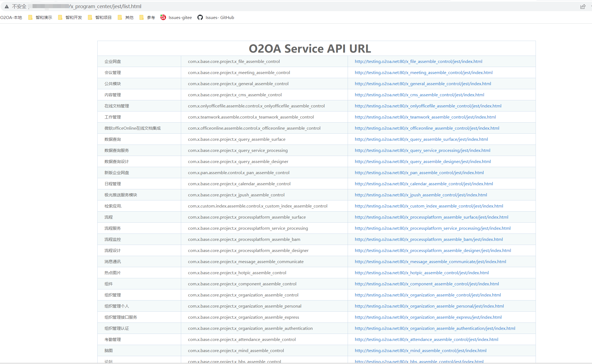592x364 pixels.
Task: Click the insecure site warning icon
Action: (7, 7)
